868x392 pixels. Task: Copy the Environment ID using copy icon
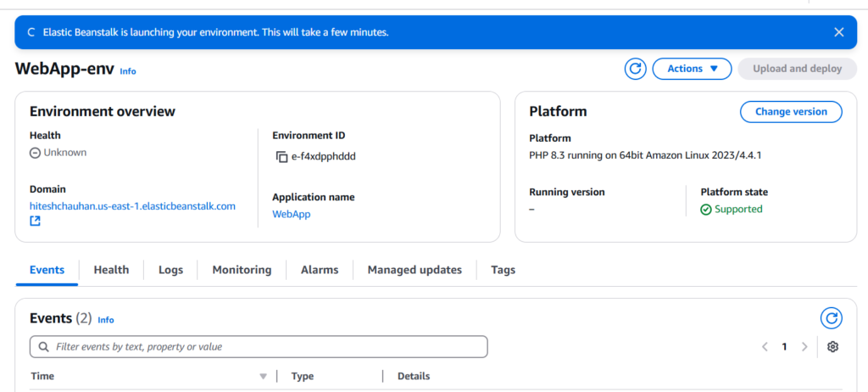(282, 156)
